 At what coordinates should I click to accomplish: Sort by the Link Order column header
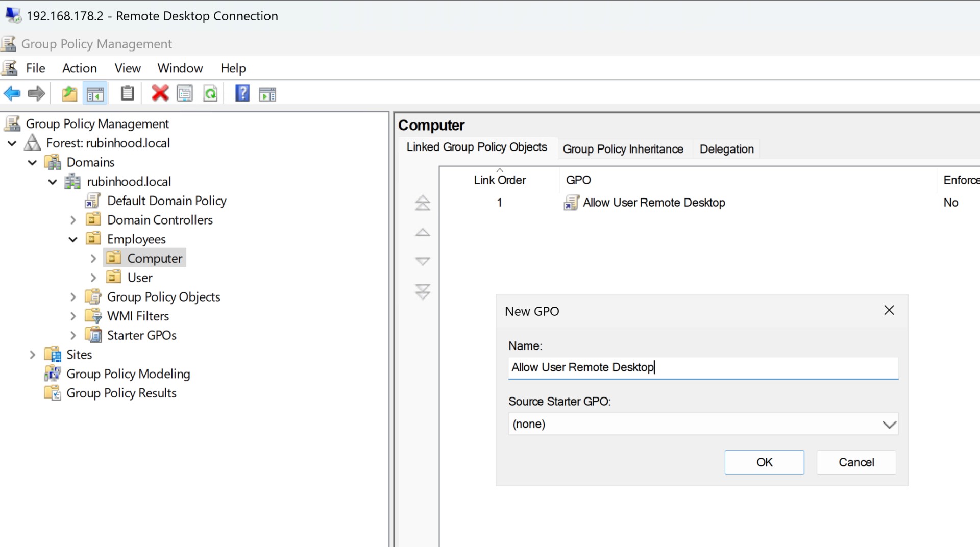(499, 180)
